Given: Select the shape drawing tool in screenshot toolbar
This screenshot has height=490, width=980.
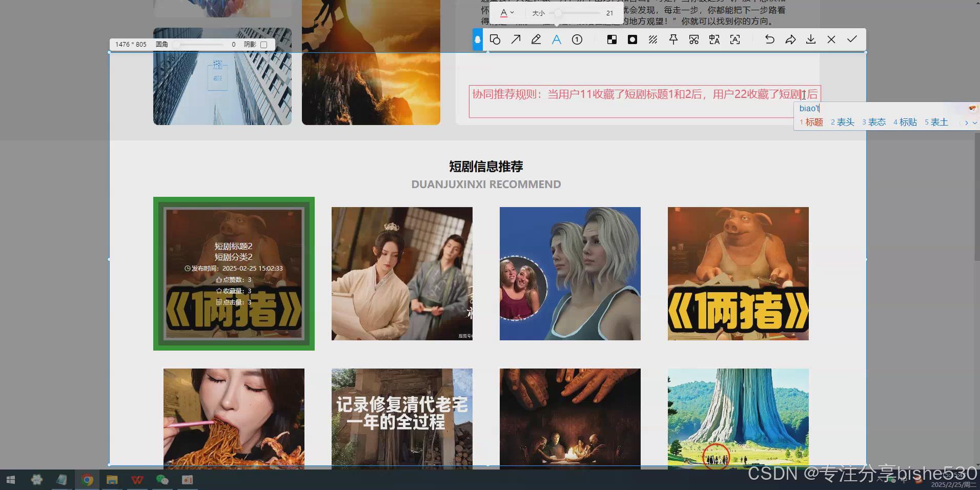Looking at the screenshot, I should 495,39.
